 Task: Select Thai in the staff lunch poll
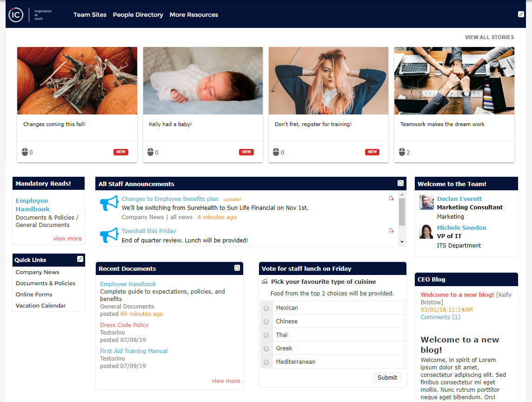point(266,335)
